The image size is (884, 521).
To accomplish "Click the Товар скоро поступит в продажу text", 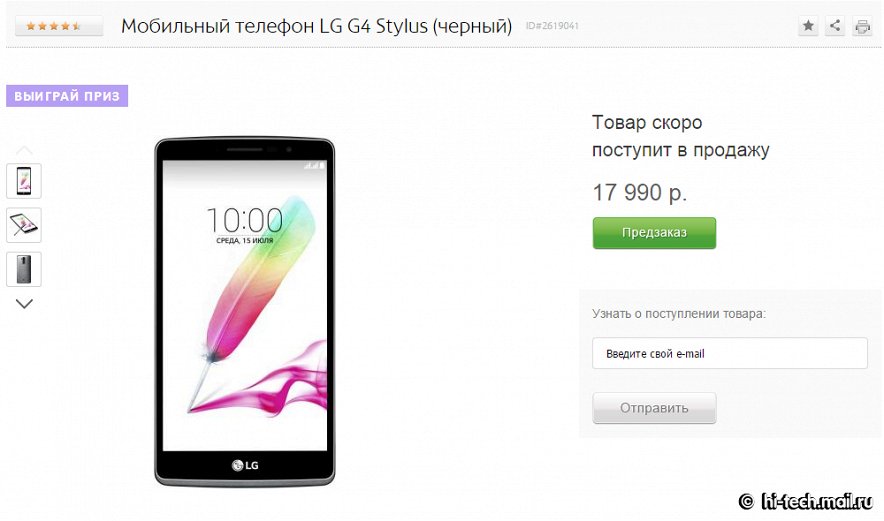I will (x=680, y=136).
